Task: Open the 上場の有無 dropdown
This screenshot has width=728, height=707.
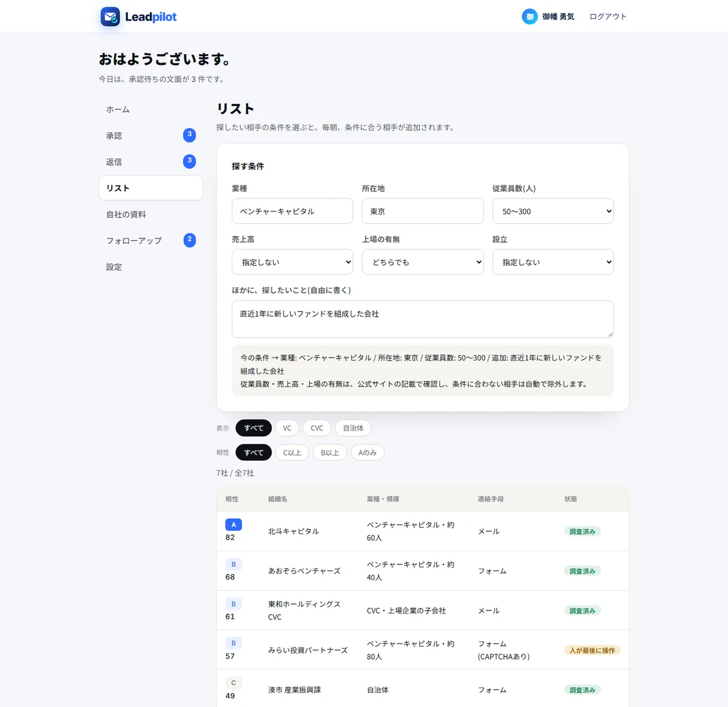Action: (x=423, y=262)
